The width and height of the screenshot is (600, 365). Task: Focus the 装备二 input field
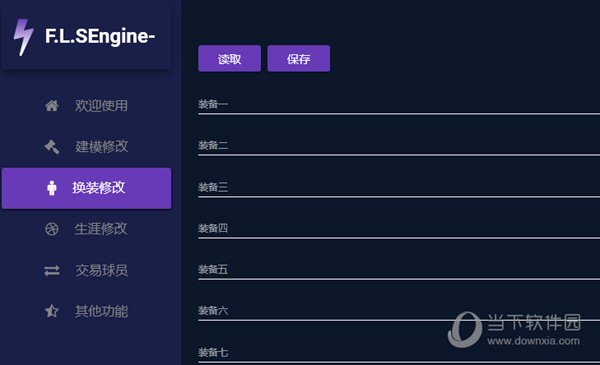[399, 146]
